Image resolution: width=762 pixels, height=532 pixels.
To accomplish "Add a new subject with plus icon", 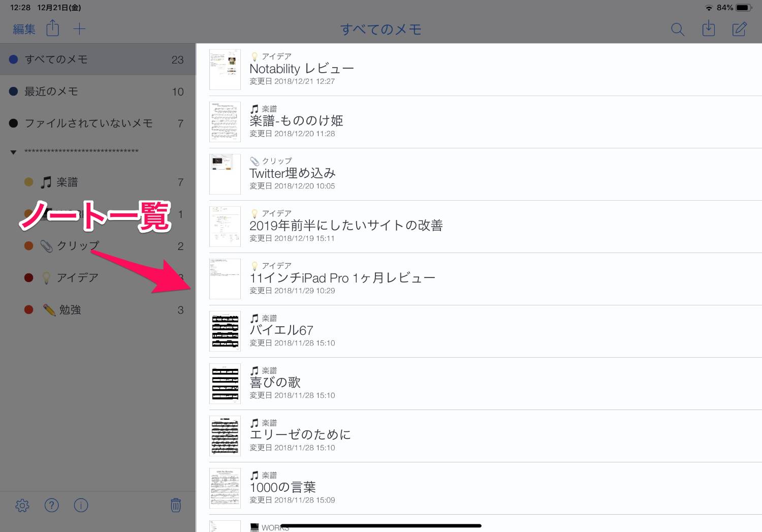I will (x=79, y=29).
